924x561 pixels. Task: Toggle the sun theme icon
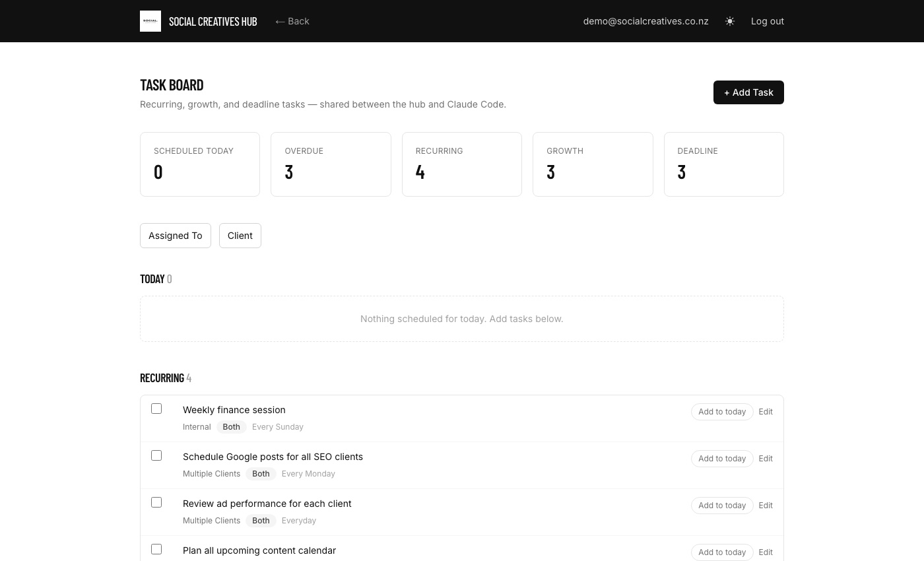(730, 21)
